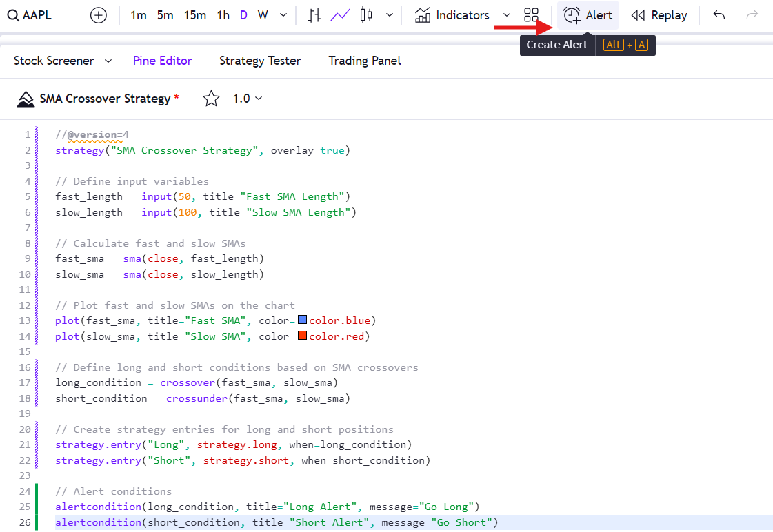Click the Alert button
Viewport: 773px width, 532px height.
tap(588, 15)
